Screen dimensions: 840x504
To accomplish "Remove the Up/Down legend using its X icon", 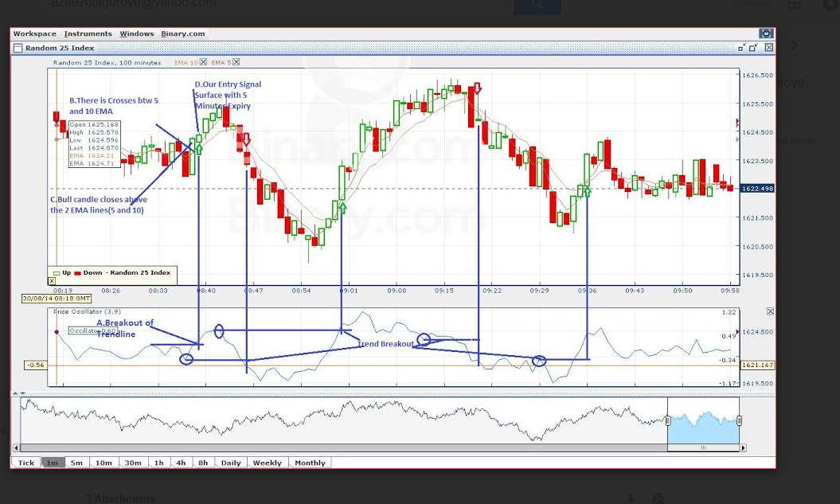I will tap(52, 280).
